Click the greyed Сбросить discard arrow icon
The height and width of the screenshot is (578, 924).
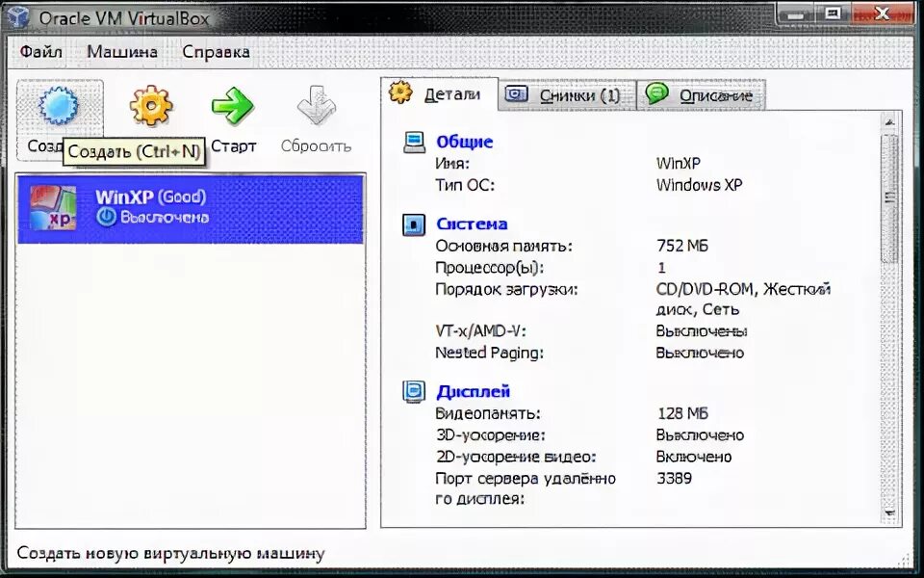pos(317,106)
